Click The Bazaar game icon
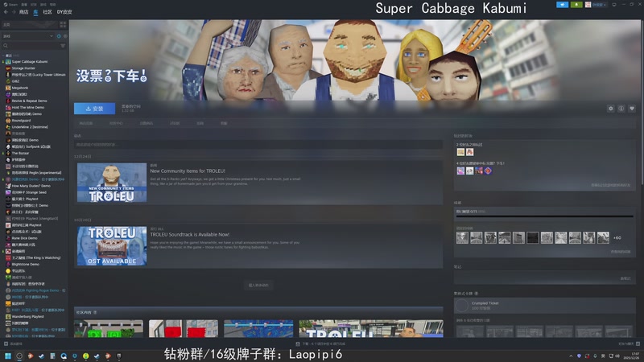Image resolution: width=644 pixels, height=362 pixels. 8,153
